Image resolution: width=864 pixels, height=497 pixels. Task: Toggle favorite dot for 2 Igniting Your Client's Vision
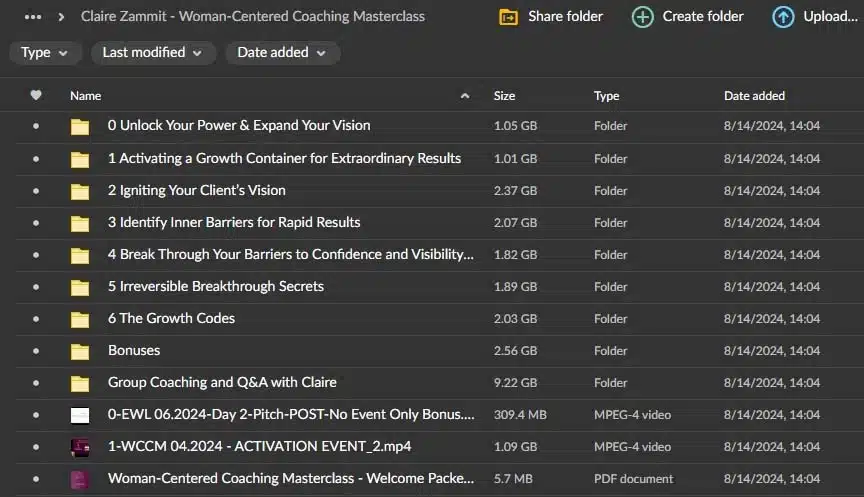click(36, 191)
